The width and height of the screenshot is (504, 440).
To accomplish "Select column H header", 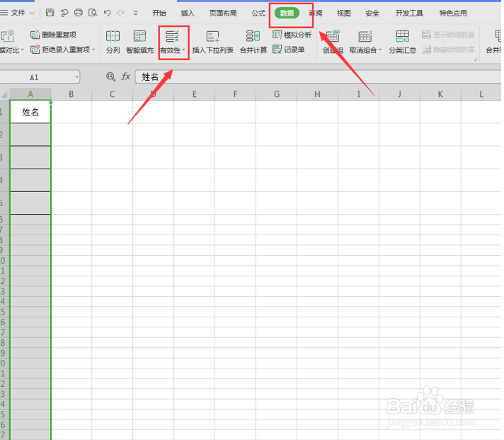I will 317,94.
